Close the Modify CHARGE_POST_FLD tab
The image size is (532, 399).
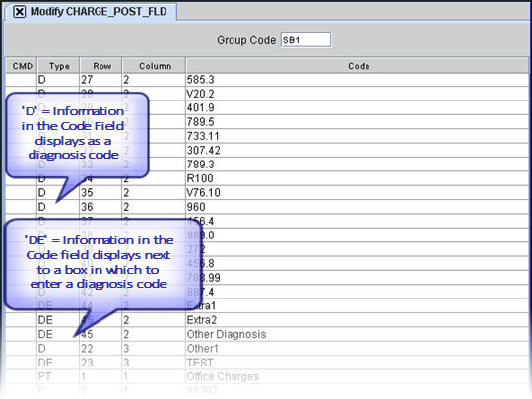click(x=20, y=12)
